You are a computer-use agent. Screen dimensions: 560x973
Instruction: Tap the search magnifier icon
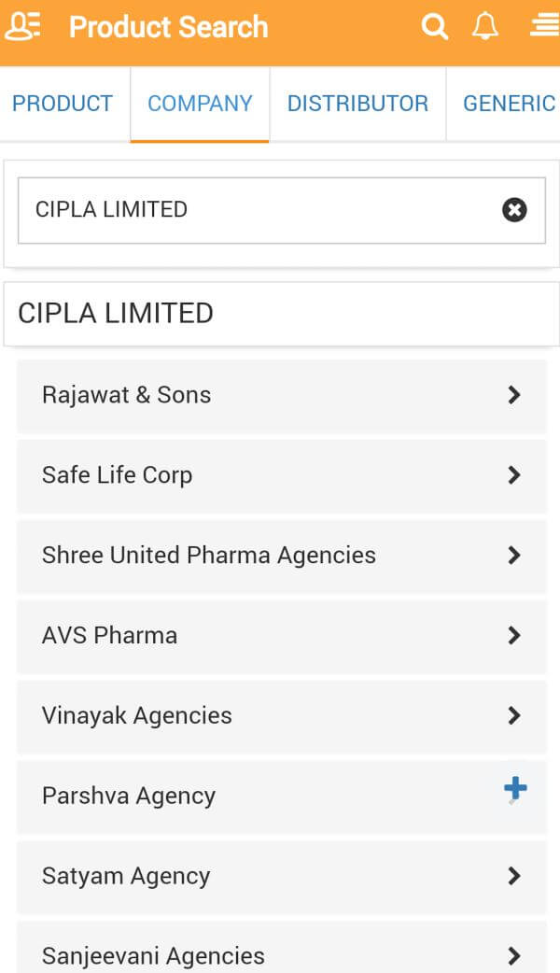pyautogui.click(x=435, y=26)
